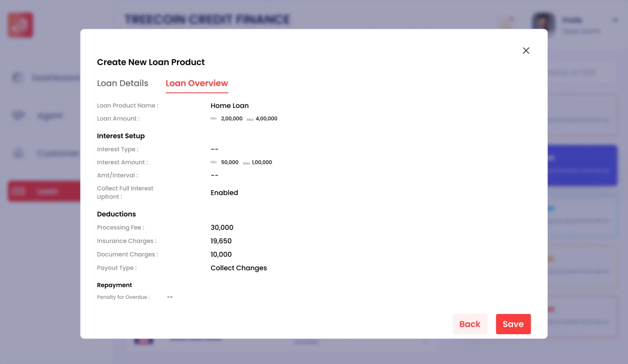This screenshot has height=364, width=628.
Task: Click the Processing Fee value 30,000
Action: [x=222, y=227]
